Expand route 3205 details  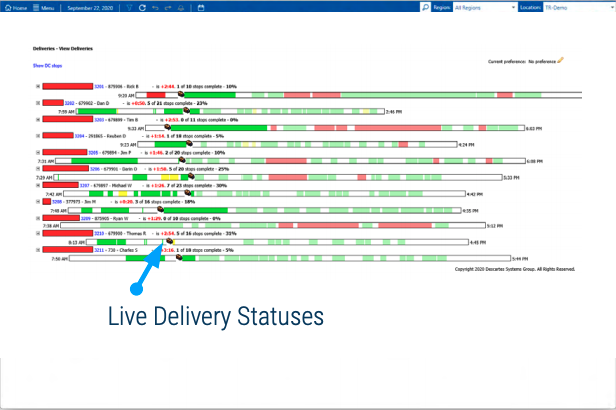tap(38, 152)
